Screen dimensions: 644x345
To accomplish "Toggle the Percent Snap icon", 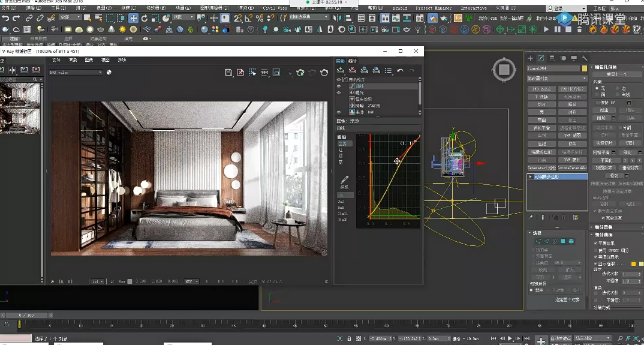I will pyautogui.click(x=259, y=18).
